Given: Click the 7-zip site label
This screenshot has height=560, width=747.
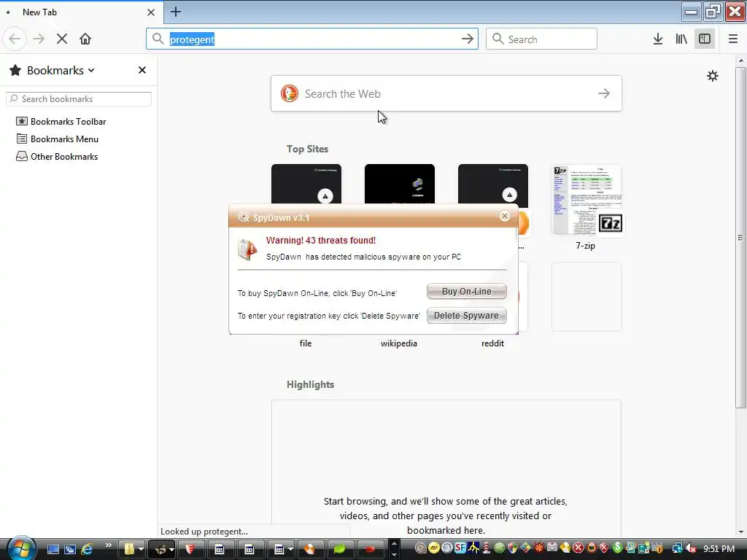Looking at the screenshot, I should tap(586, 246).
